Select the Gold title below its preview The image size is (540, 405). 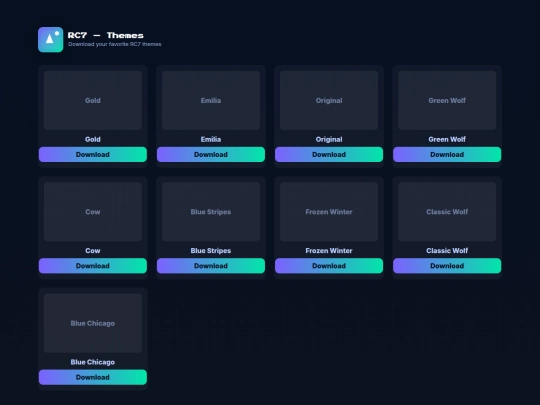tap(93, 139)
